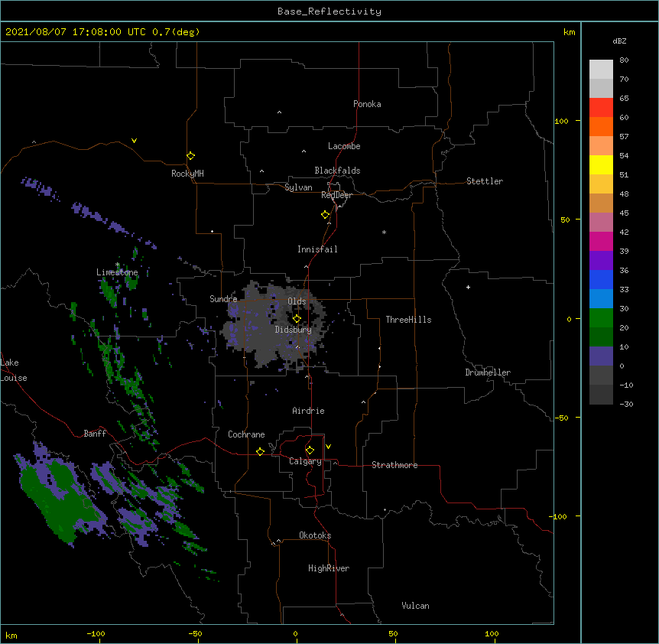
Task: Click the white cross marker west of Drumheller region
Action: pos(468,287)
